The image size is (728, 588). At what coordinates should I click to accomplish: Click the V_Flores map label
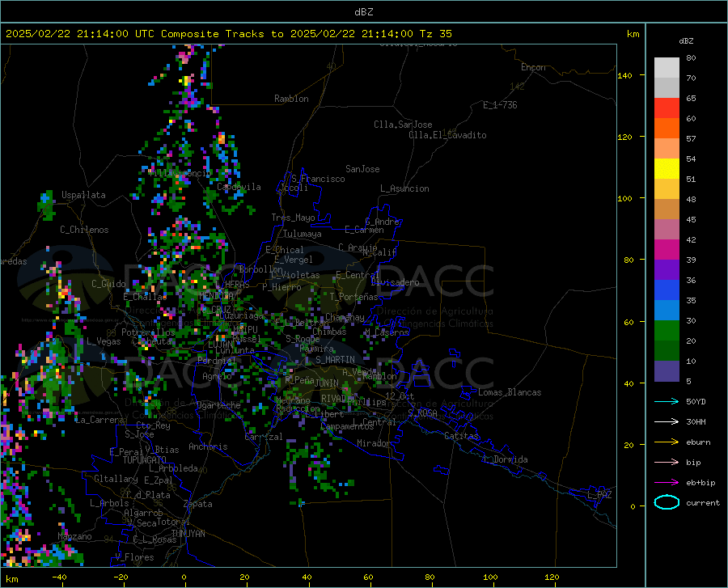click(134, 557)
